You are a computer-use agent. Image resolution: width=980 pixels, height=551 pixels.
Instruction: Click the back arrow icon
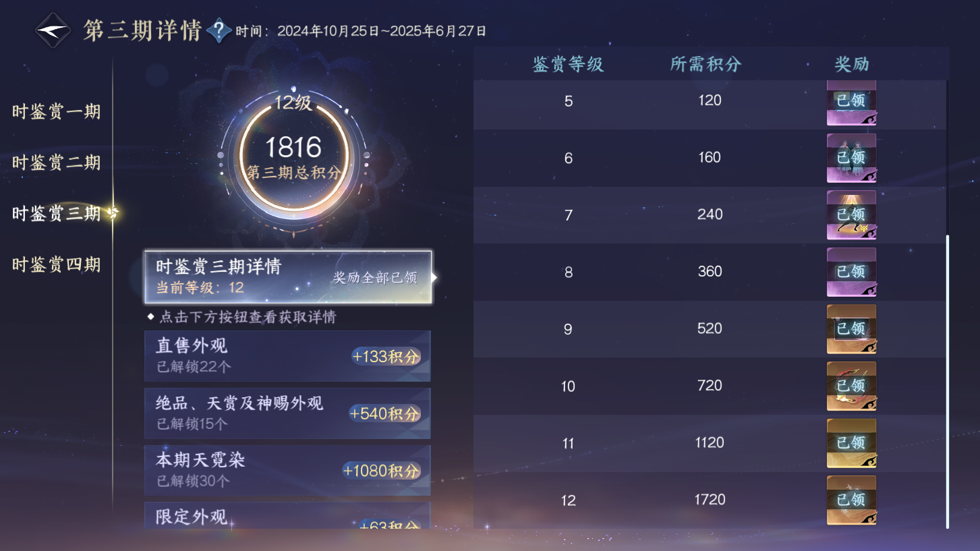click(x=55, y=30)
